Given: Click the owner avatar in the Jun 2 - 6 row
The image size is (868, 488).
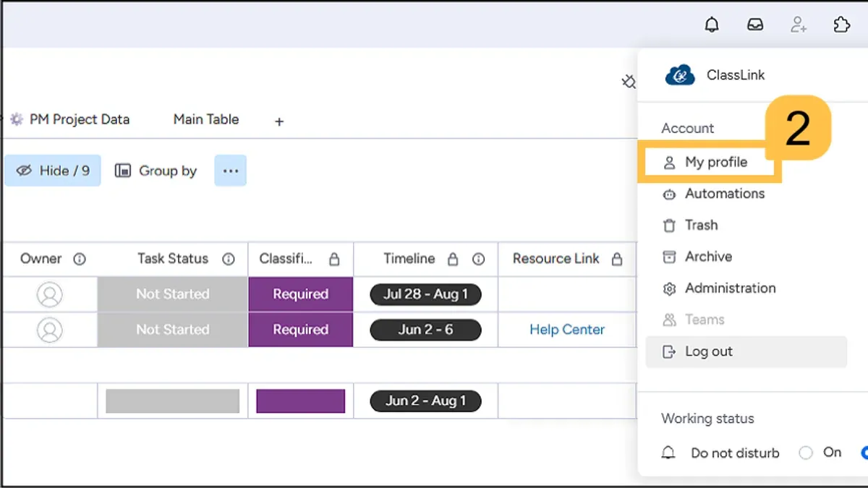Looking at the screenshot, I should click(50, 330).
